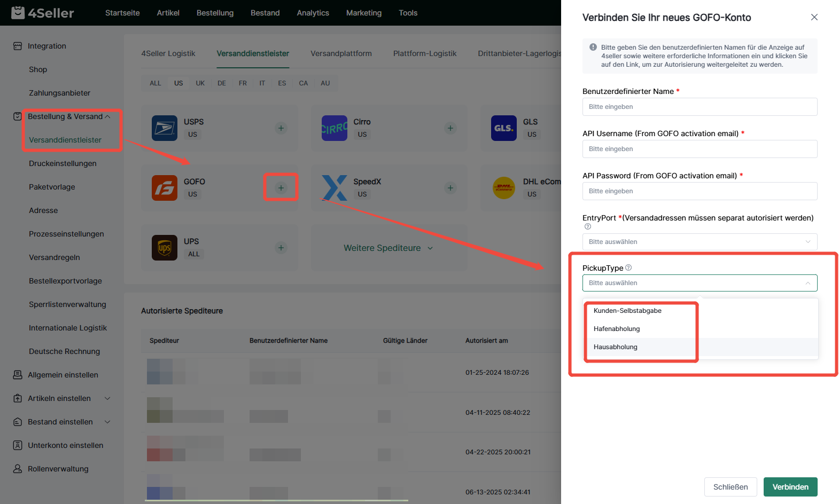Viewport: 839px width, 504px height.
Task: Filter carriers by FR
Action: click(243, 83)
